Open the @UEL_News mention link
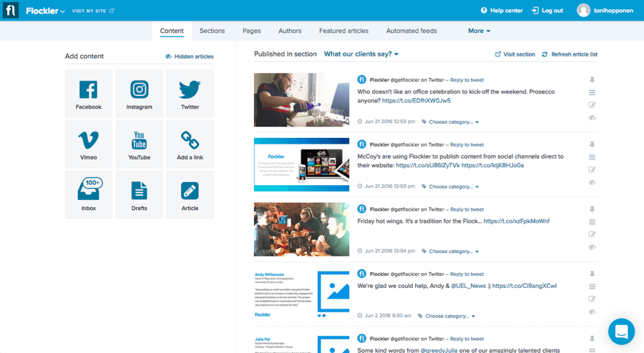The width and height of the screenshot is (644, 353). coord(468,286)
